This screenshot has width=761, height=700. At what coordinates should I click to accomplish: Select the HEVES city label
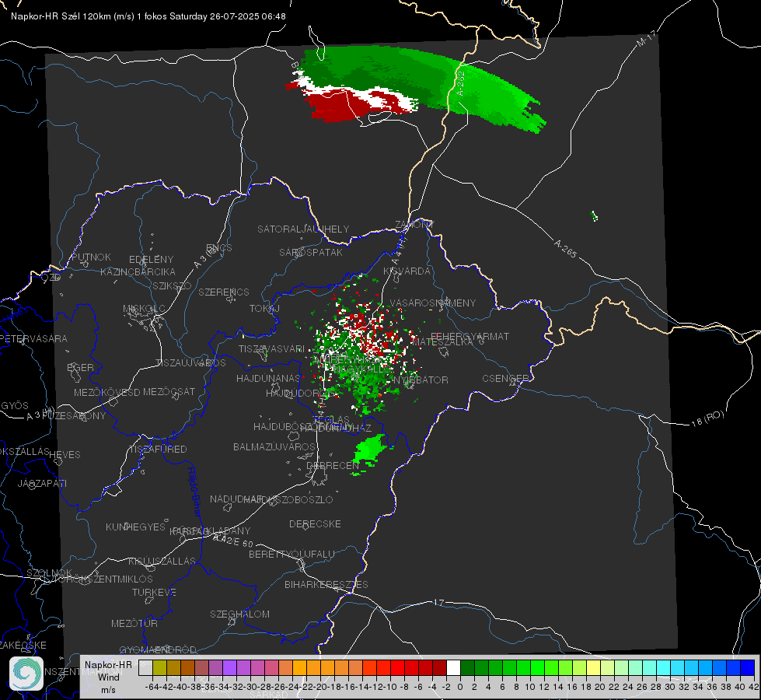point(65,455)
